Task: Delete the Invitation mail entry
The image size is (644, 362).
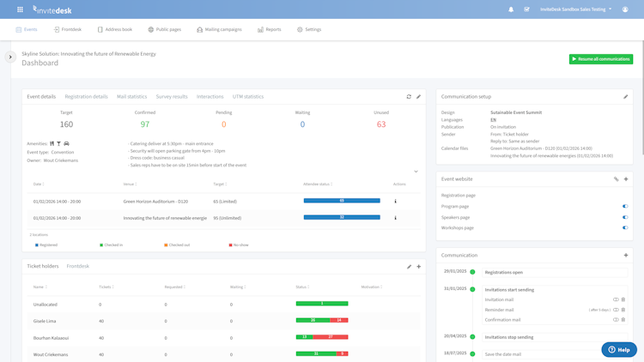Action: pos(623,299)
